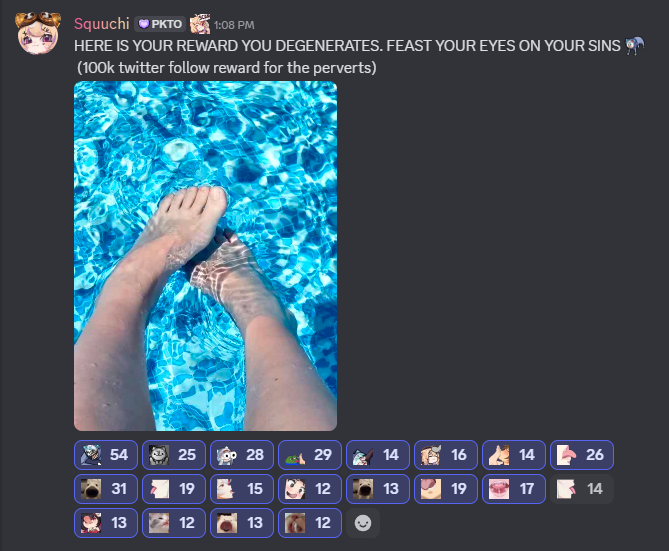Click the emoji after YOUR SINS

pyautogui.click(x=634, y=46)
